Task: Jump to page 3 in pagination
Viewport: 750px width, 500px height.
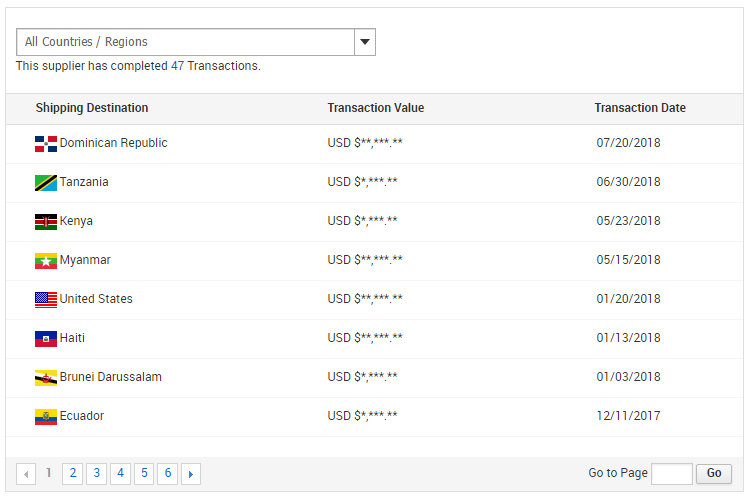Action: [x=96, y=474]
